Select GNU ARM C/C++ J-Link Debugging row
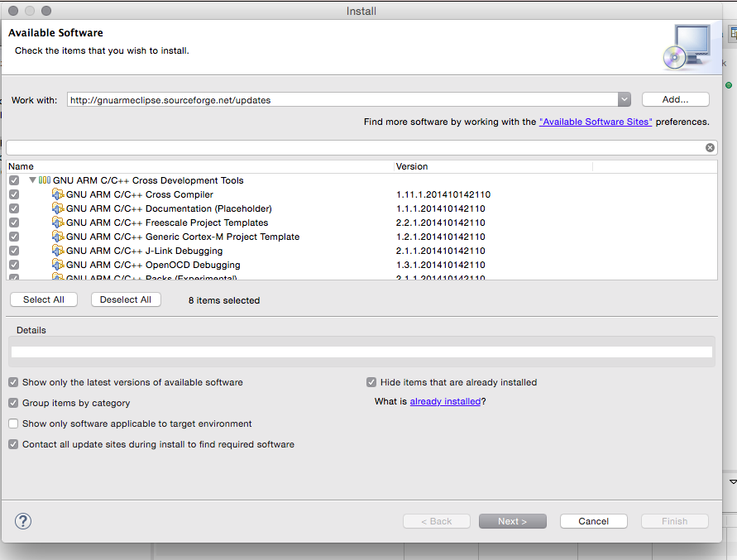 click(144, 251)
